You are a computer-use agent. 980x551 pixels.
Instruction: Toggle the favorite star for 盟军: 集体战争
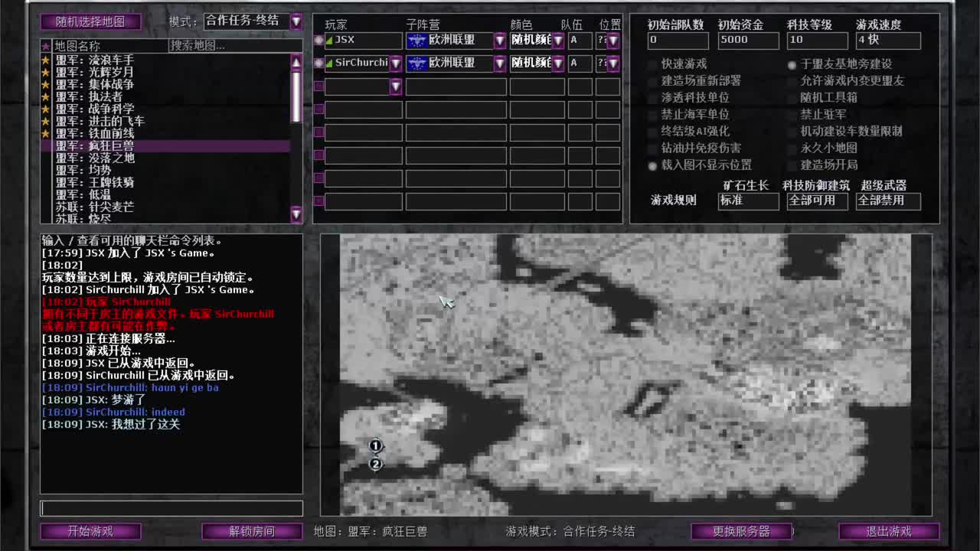(46, 84)
